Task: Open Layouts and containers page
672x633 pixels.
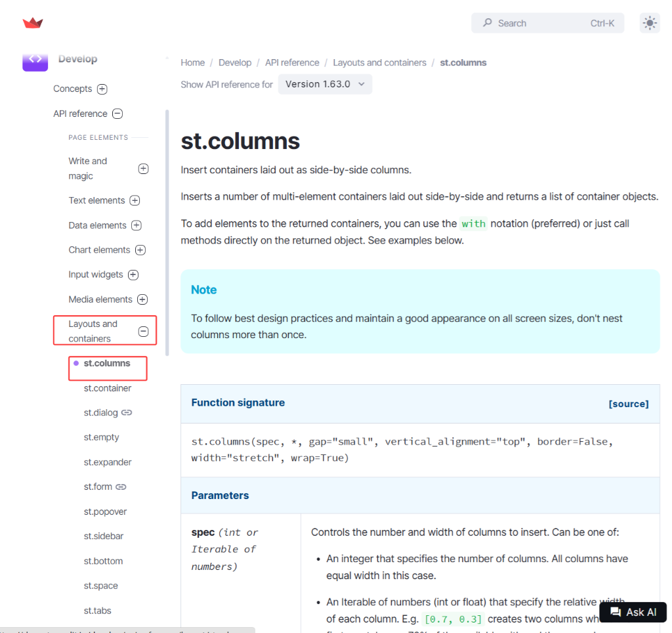Action: coord(93,331)
